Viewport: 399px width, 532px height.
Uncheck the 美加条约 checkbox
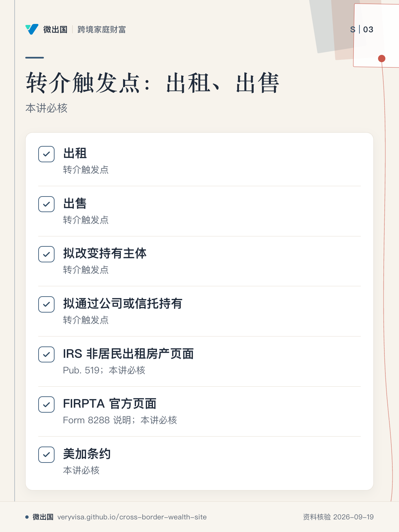pyautogui.click(x=47, y=455)
